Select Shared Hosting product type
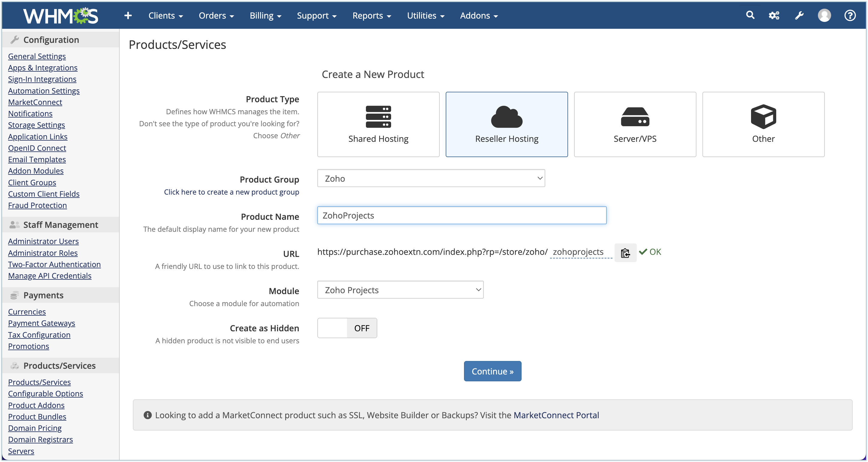Image resolution: width=868 pixels, height=462 pixels. coord(378,124)
